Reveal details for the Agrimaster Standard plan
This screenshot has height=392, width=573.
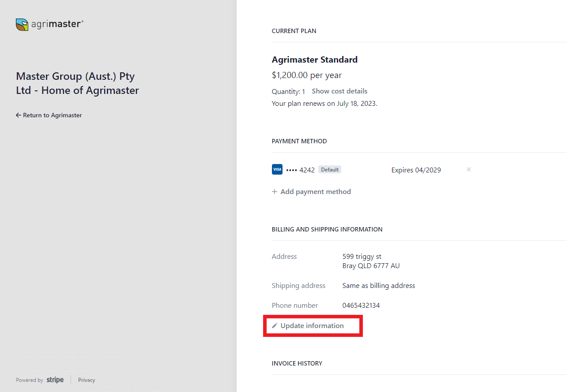click(339, 91)
